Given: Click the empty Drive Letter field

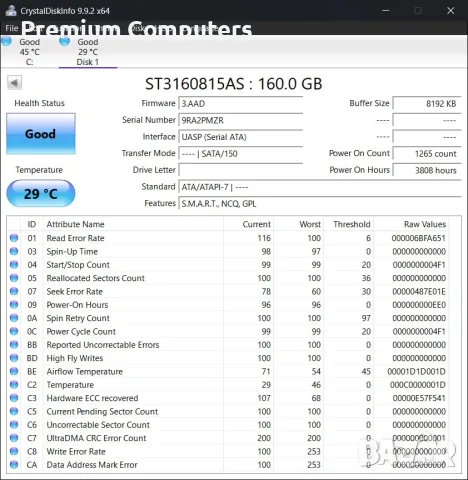Looking at the screenshot, I should tap(241, 170).
